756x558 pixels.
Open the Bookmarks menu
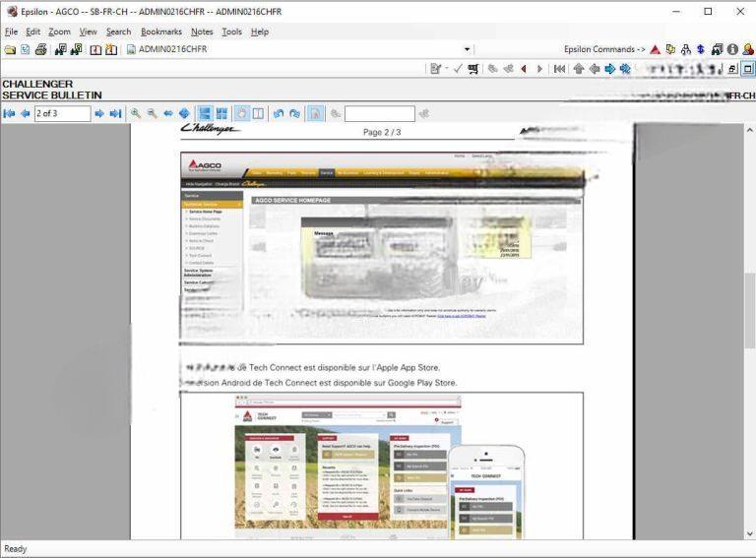pos(160,31)
